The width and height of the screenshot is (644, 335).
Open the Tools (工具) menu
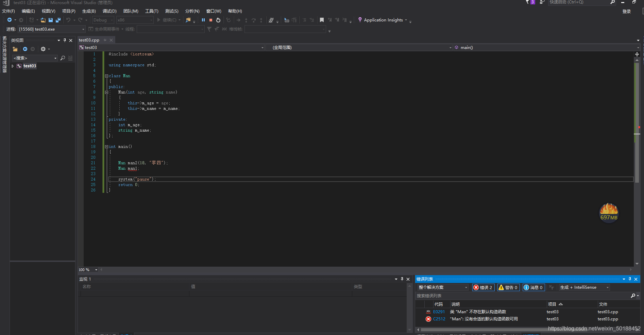pos(152,11)
